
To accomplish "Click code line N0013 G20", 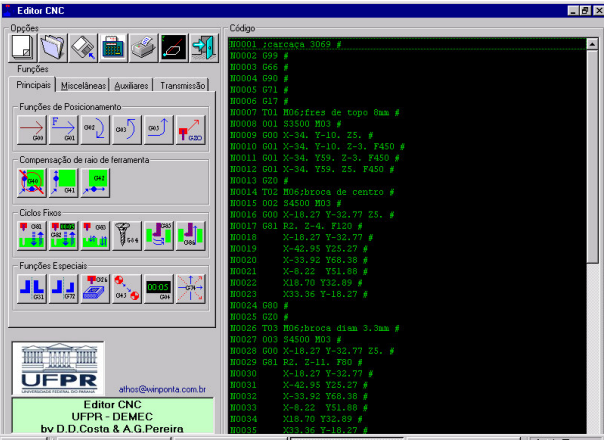I will (x=408, y=181).
